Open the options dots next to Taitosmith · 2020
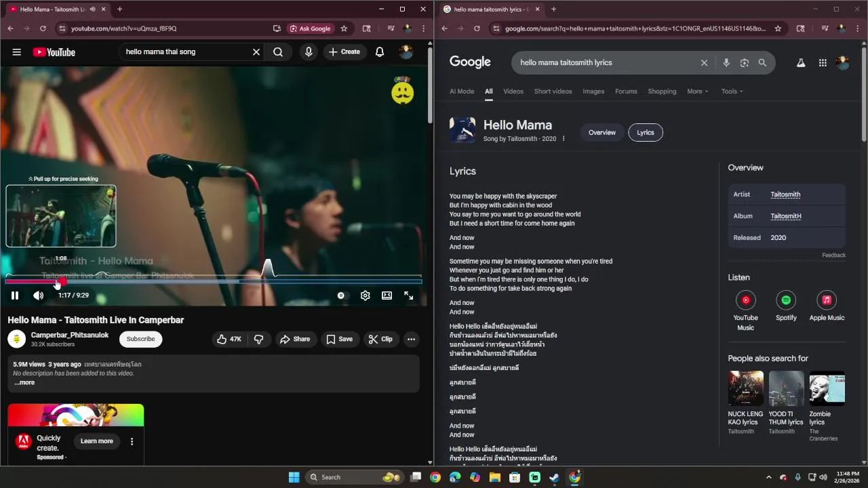The image size is (868, 488). pos(564,139)
